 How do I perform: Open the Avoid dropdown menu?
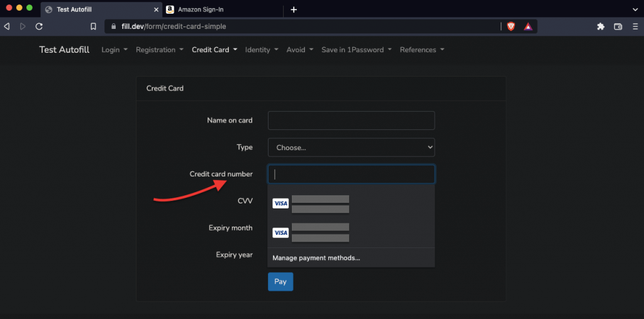pyautogui.click(x=300, y=50)
